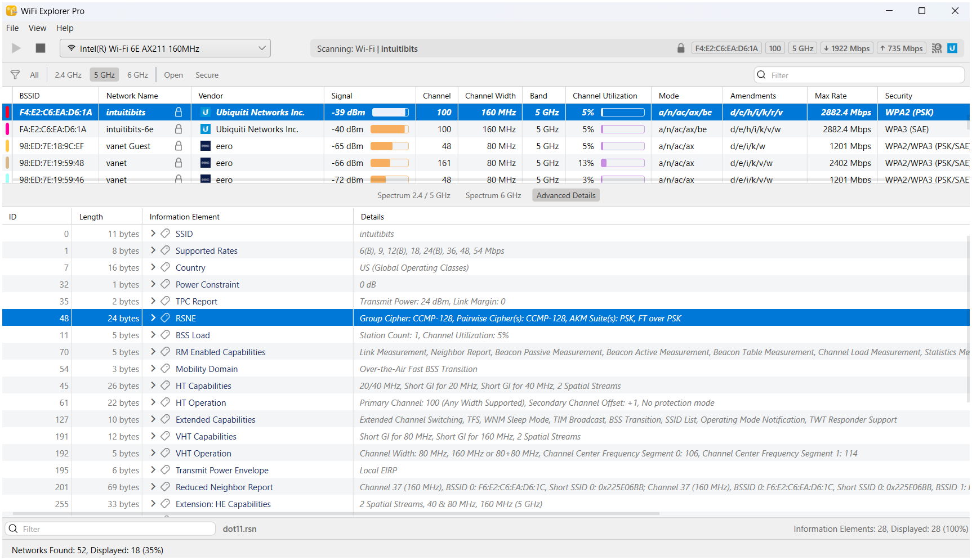Switch to Spectrum 6 GHz tab
972x560 pixels.
click(x=493, y=195)
